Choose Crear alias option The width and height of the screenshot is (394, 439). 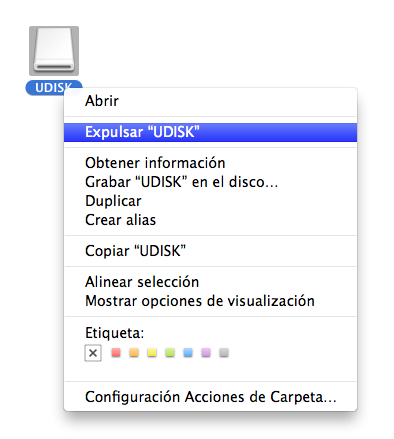click(x=210, y=220)
